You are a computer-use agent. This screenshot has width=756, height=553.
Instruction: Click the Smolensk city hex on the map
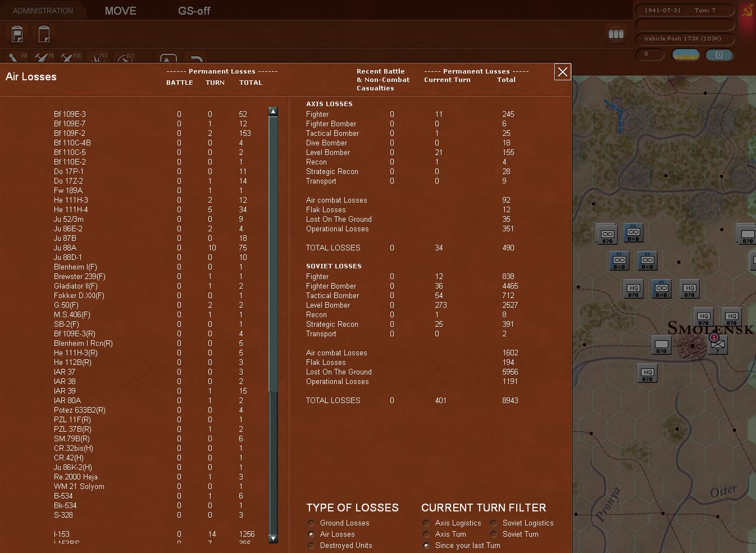[x=692, y=346]
